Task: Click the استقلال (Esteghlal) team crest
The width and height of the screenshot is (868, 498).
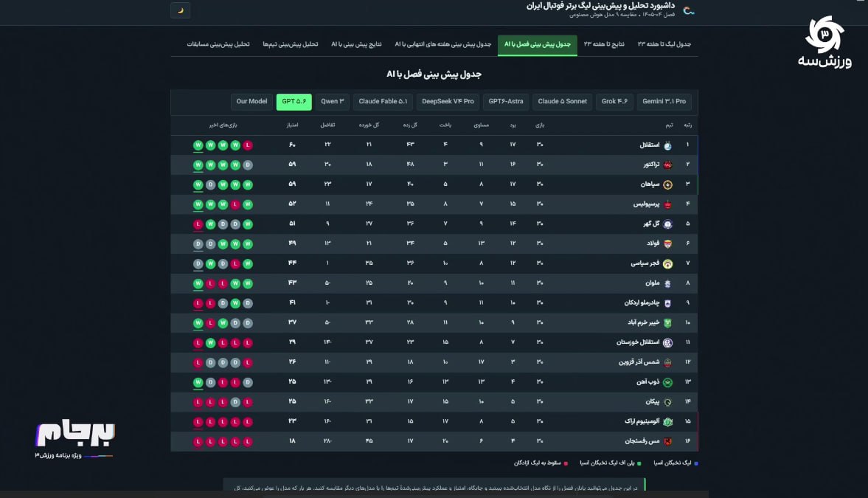Action: click(x=667, y=145)
